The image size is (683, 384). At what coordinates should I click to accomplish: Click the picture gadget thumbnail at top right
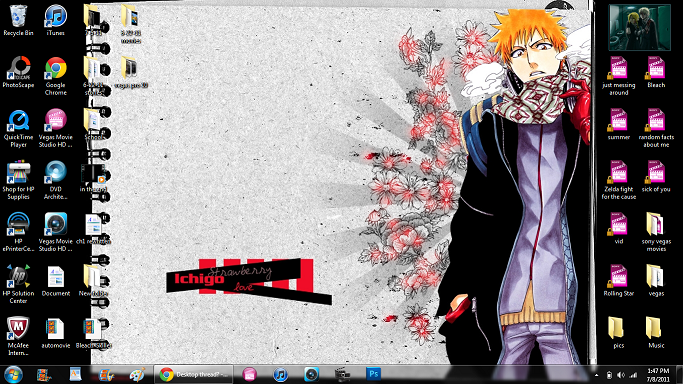coord(639,27)
